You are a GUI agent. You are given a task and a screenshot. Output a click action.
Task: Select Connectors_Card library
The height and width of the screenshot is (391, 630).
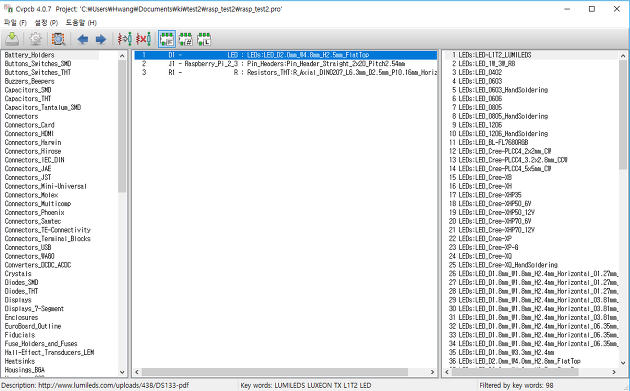[x=29, y=125]
